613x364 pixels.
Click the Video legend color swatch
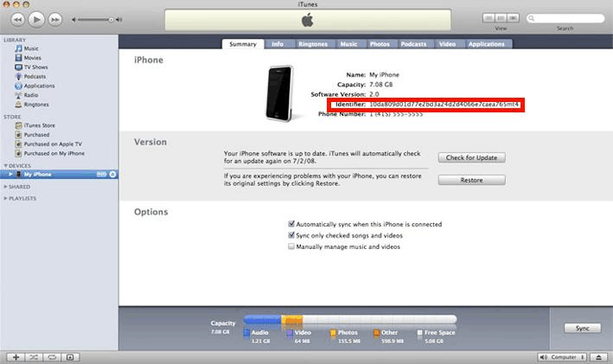[290, 333]
